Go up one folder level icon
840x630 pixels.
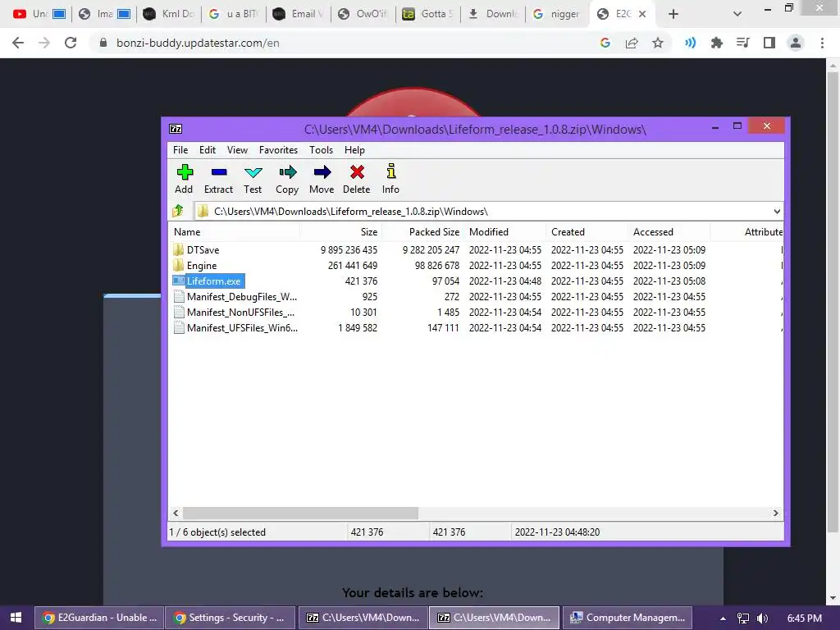coord(178,211)
